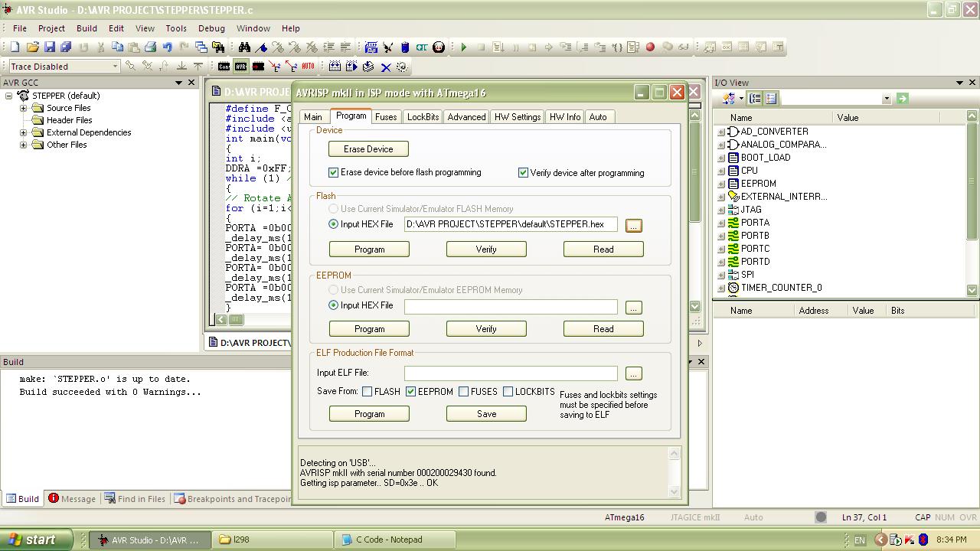Click the Flash Verify button
The width and height of the screenshot is (980, 551).
click(x=486, y=249)
